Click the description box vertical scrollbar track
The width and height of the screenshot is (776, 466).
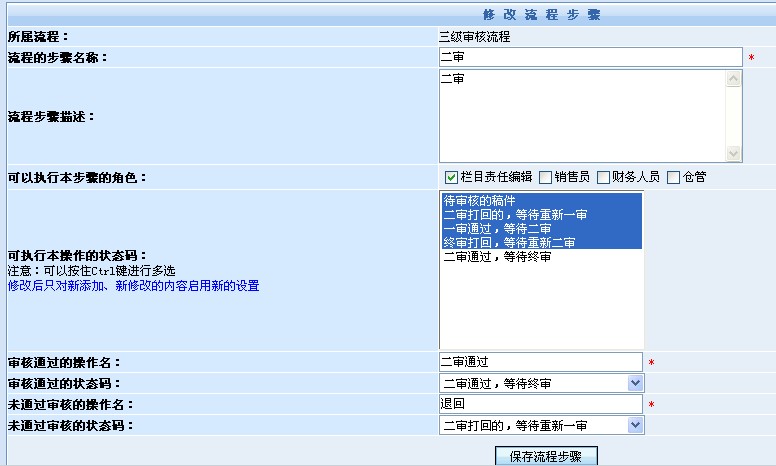pos(734,115)
